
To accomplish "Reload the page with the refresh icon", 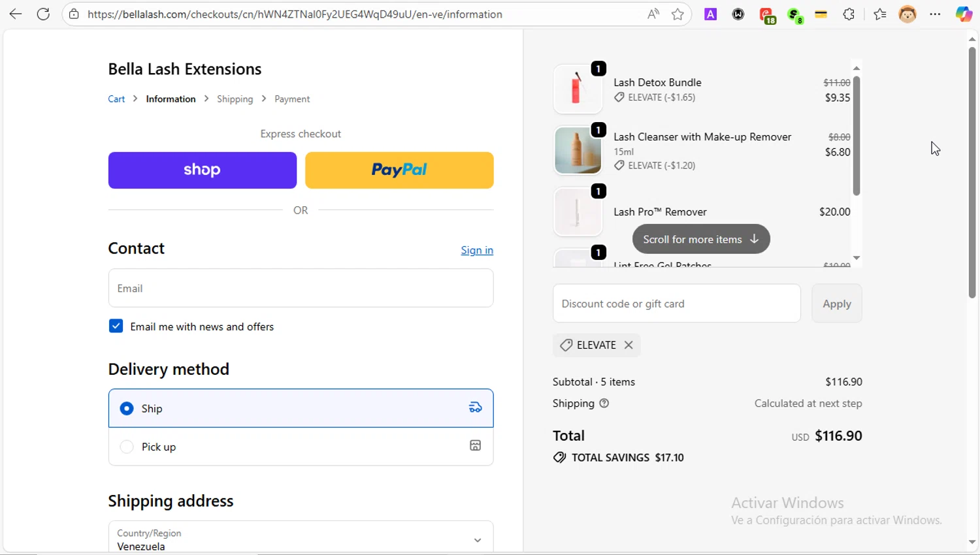I will click(43, 14).
